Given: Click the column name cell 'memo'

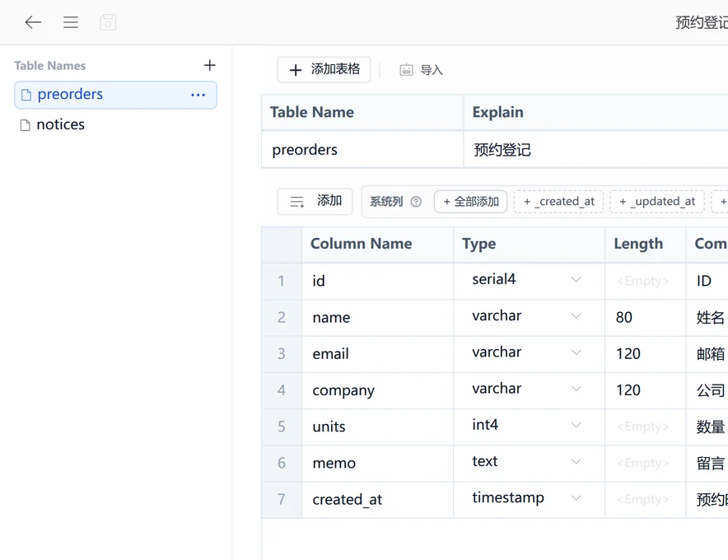Looking at the screenshot, I should coord(377,463).
